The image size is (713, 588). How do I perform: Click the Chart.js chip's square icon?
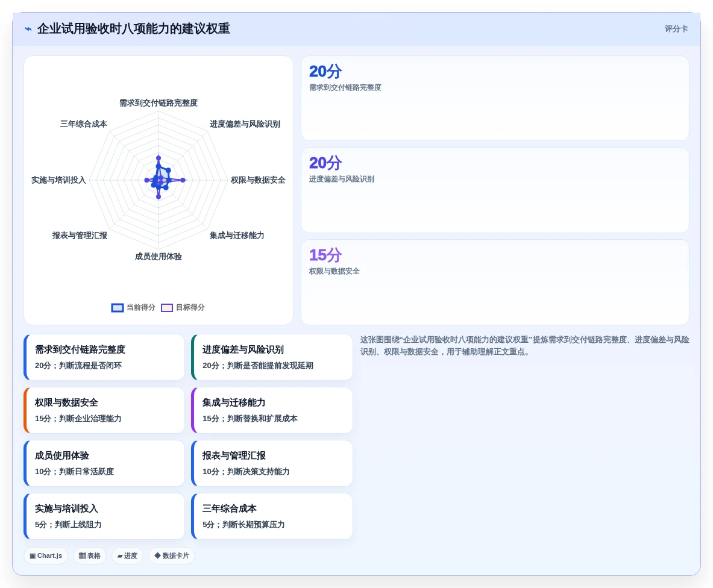pos(33,555)
